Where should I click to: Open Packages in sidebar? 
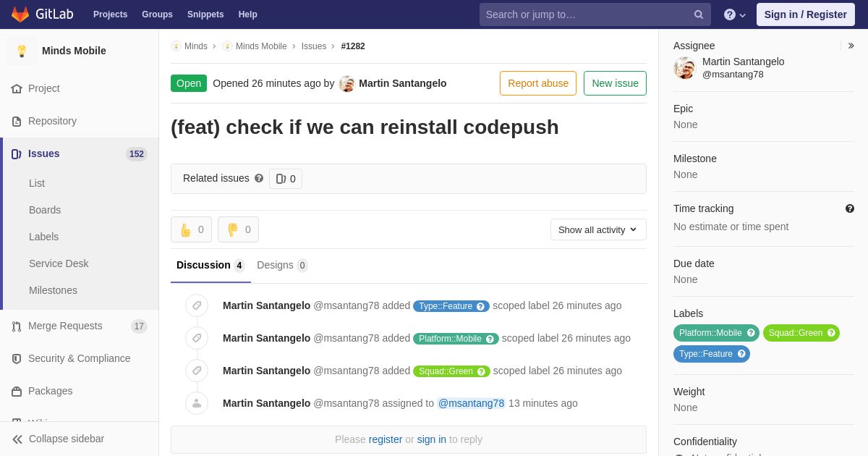(51, 391)
